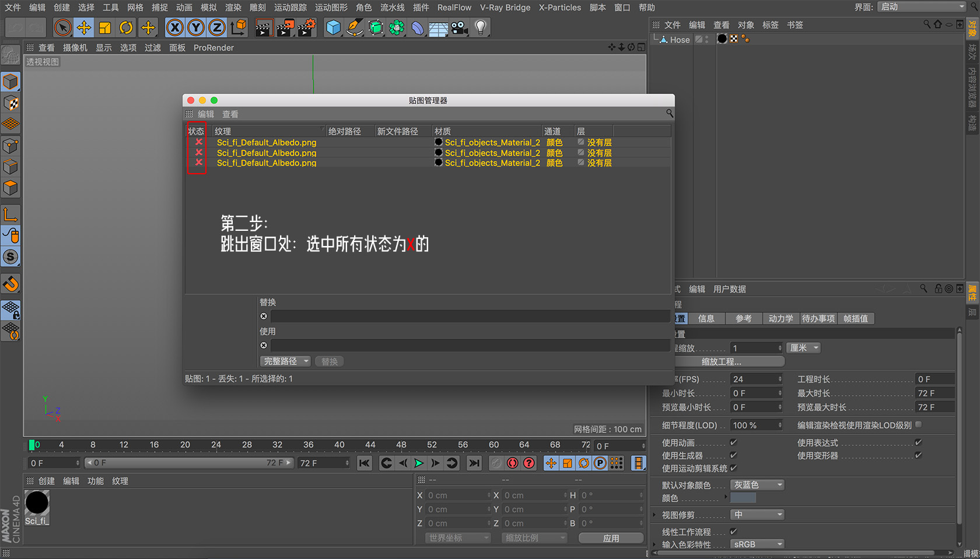980x559 pixels.
Task: Toggle the red question mark keyframe icon
Action: (x=529, y=463)
